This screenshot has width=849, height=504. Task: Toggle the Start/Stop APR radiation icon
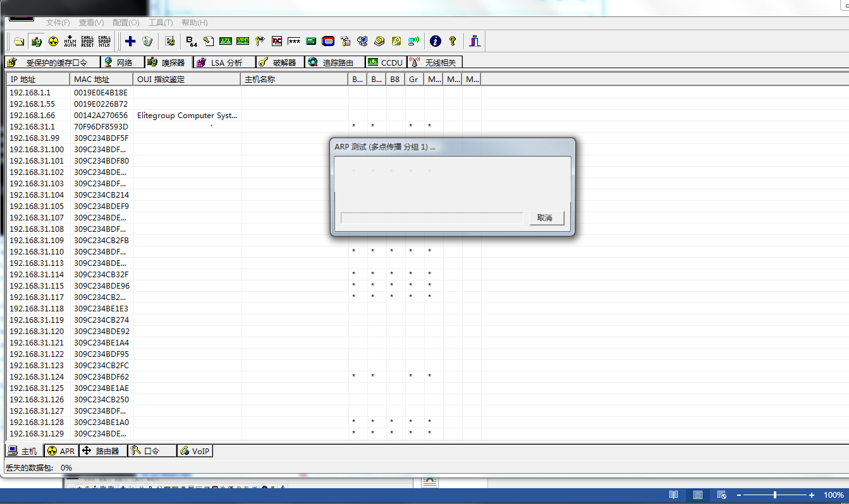(x=53, y=41)
